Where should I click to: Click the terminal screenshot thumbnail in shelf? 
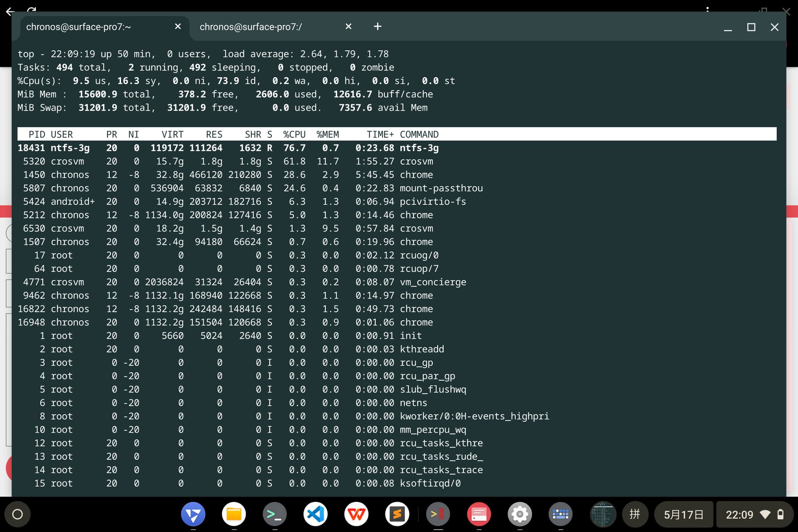pyautogui.click(x=603, y=515)
